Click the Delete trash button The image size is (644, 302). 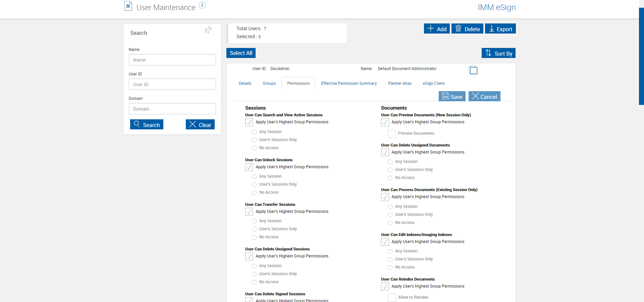(467, 29)
